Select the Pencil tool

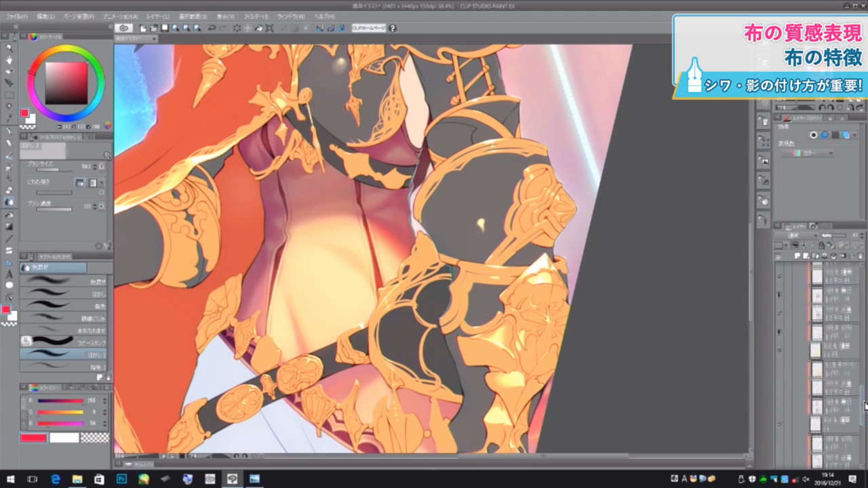click(9, 143)
